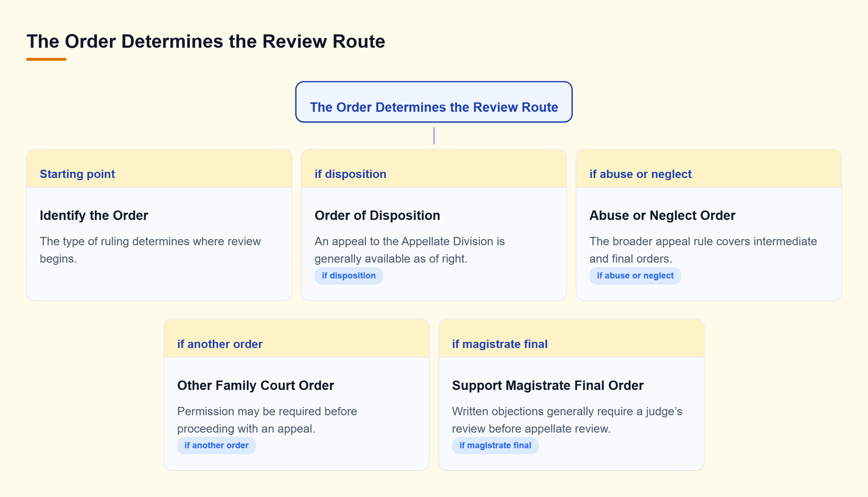868x497 pixels.
Task: Click text 'The type of ruling determines where review begins.'
Action: point(150,250)
